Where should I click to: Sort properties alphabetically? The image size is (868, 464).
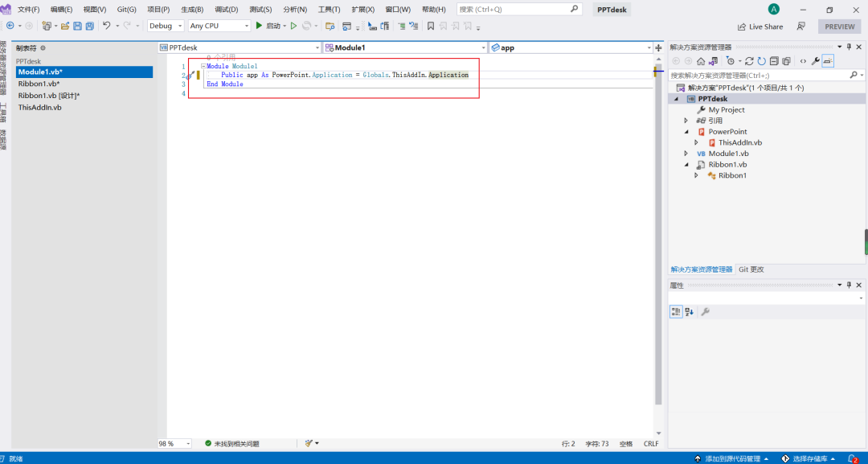[690, 312]
